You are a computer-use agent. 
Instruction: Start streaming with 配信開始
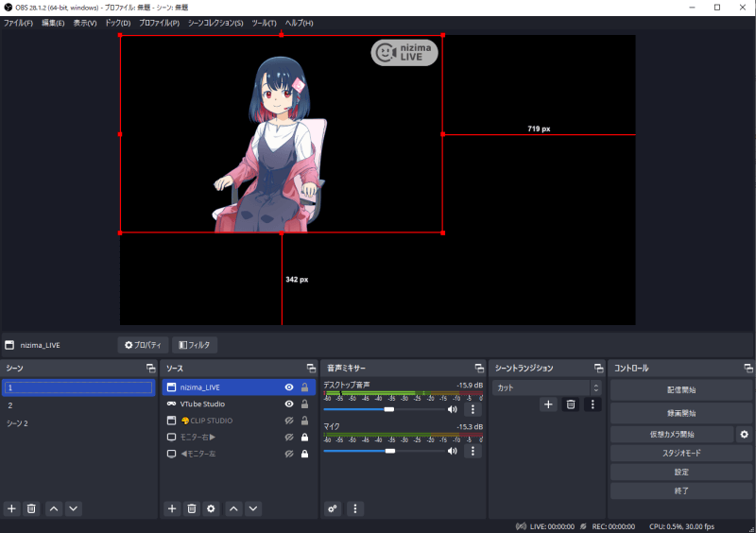(681, 390)
